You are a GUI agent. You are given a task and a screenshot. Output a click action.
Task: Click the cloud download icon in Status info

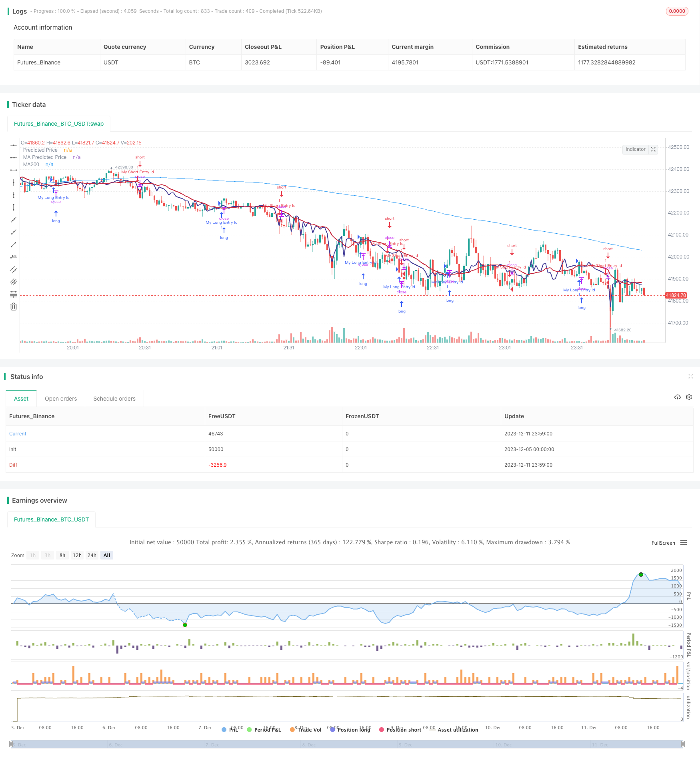[678, 397]
